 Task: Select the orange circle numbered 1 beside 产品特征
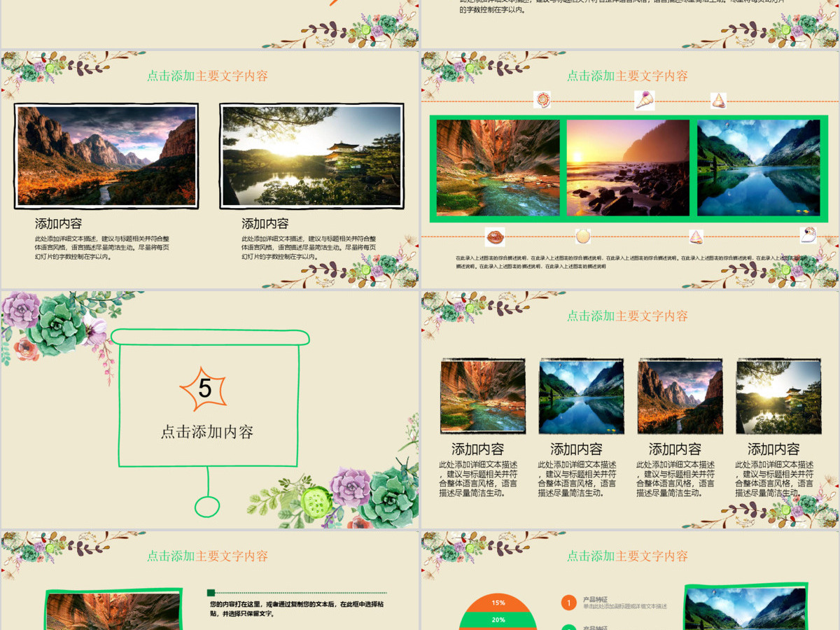[x=569, y=603]
